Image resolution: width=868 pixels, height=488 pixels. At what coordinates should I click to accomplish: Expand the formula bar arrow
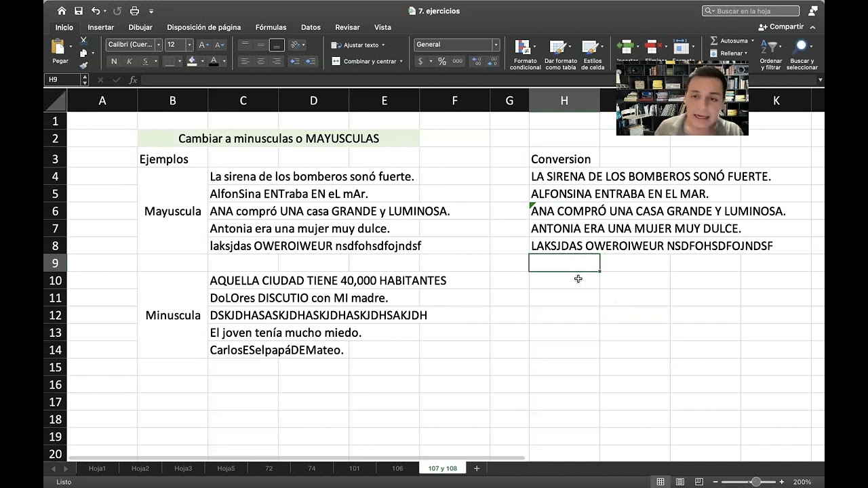pyautogui.click(x=820, y=80)
